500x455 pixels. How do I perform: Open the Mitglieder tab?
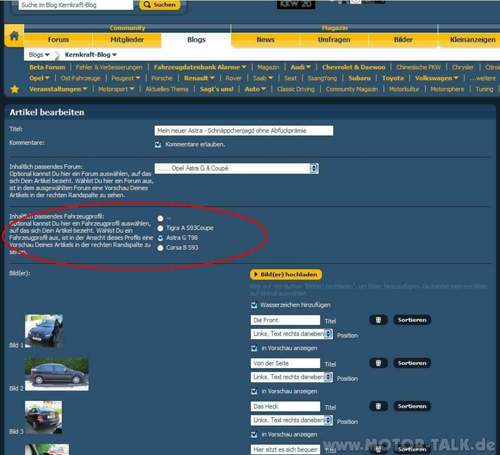(x=127, y=40)
